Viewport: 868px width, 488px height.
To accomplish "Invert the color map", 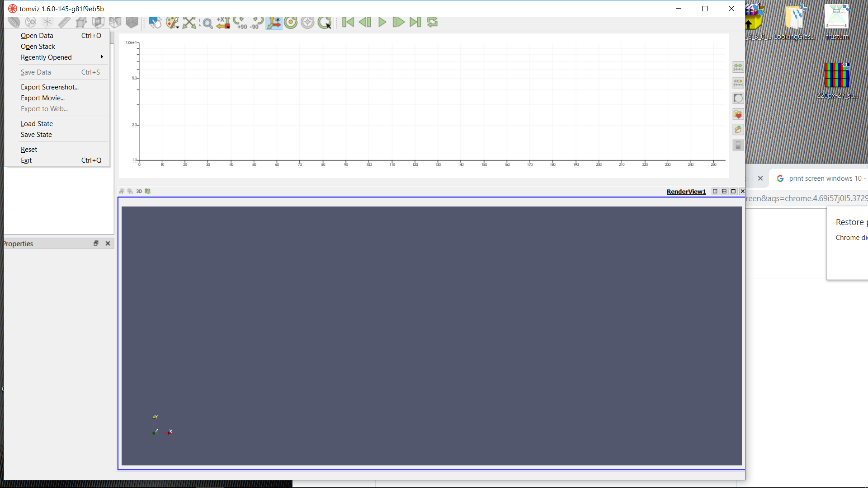I will pos(738,98).
